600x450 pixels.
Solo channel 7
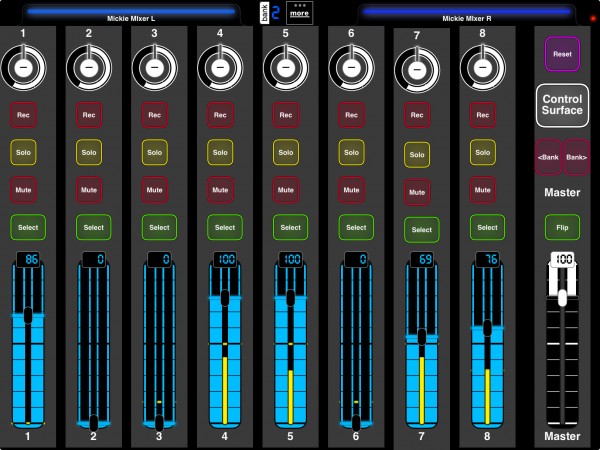417,155
